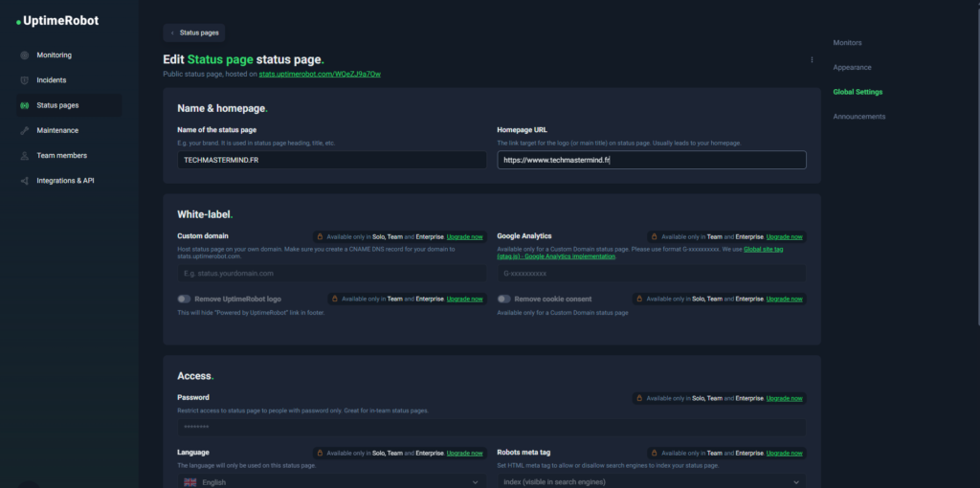980x488 pixels.
Task: Select Monitors in the right navigation
Action: [x=847, y=43]
